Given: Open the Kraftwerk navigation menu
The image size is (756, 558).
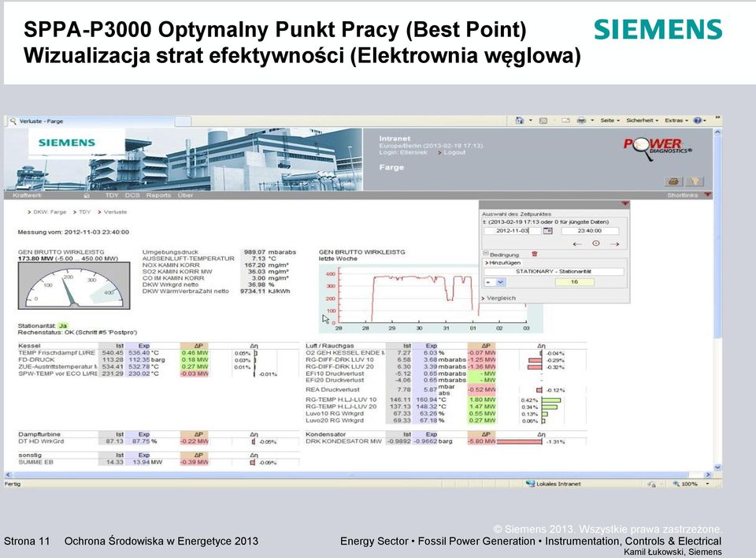Looking at the screenshot, I should [x=27, y=195].
